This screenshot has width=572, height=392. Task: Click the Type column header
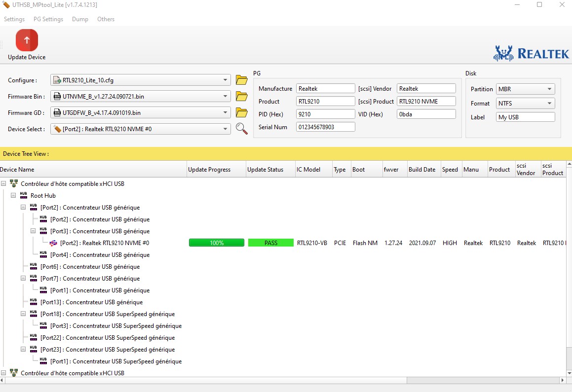tap(342, 170)
